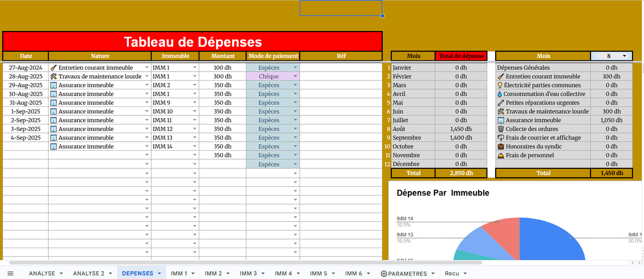
Task: Select the Dépenses Générales cell
Action: coord(543,67)
